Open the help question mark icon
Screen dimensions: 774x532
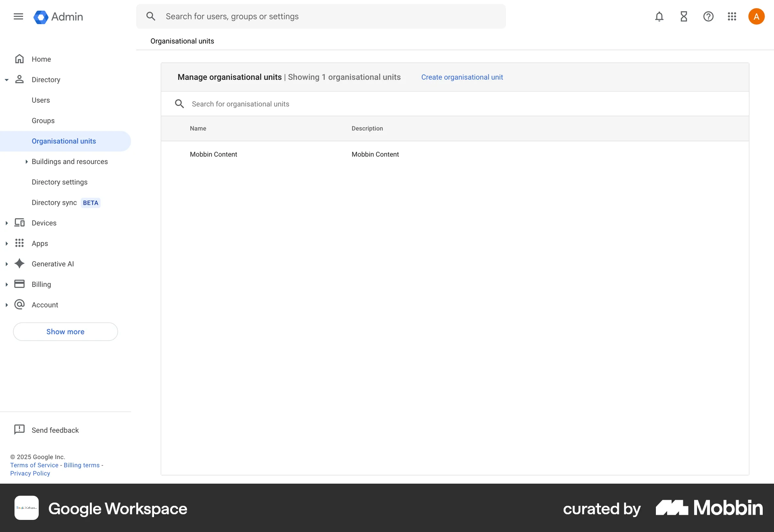[x=708, y=16]
